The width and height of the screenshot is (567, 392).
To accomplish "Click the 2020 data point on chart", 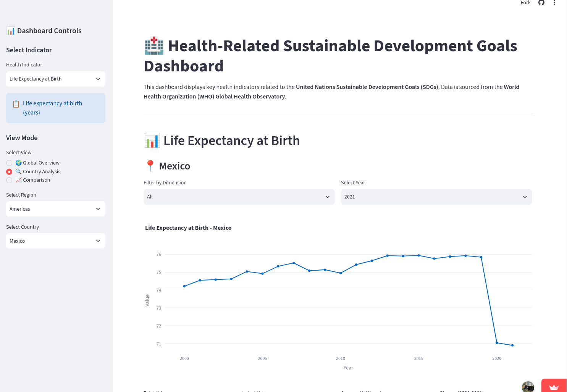I will (497, 343).
